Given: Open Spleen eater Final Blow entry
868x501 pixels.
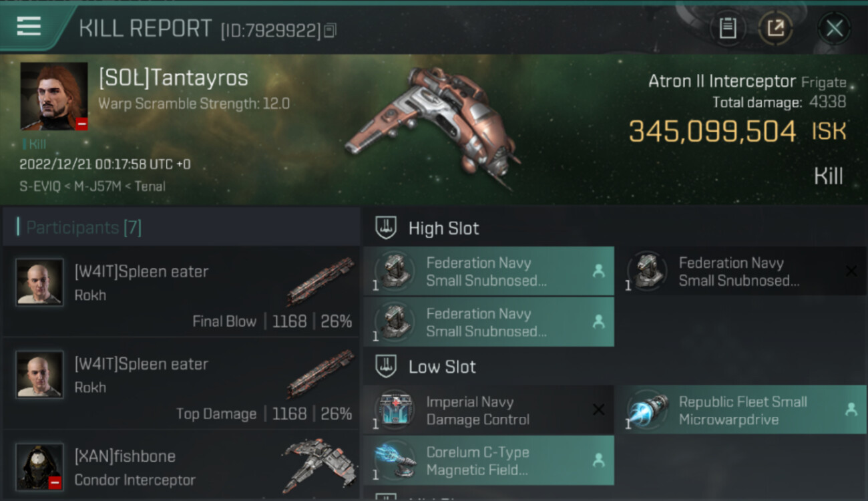Looking at the screenshot, I should 181,291.
